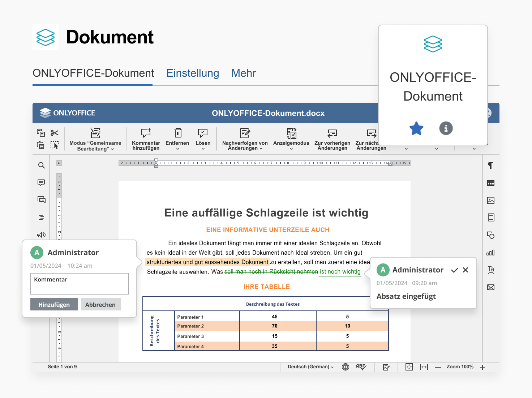Click the indent marker on horizontal ruler

tap(156, 163)
